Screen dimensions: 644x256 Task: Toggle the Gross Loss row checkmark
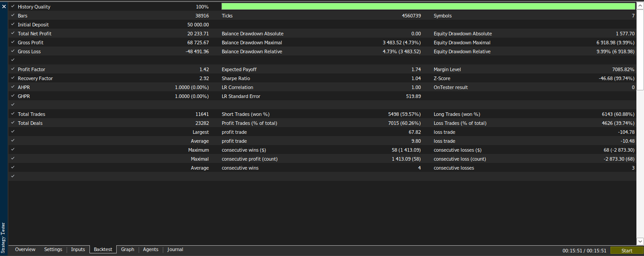12,52
